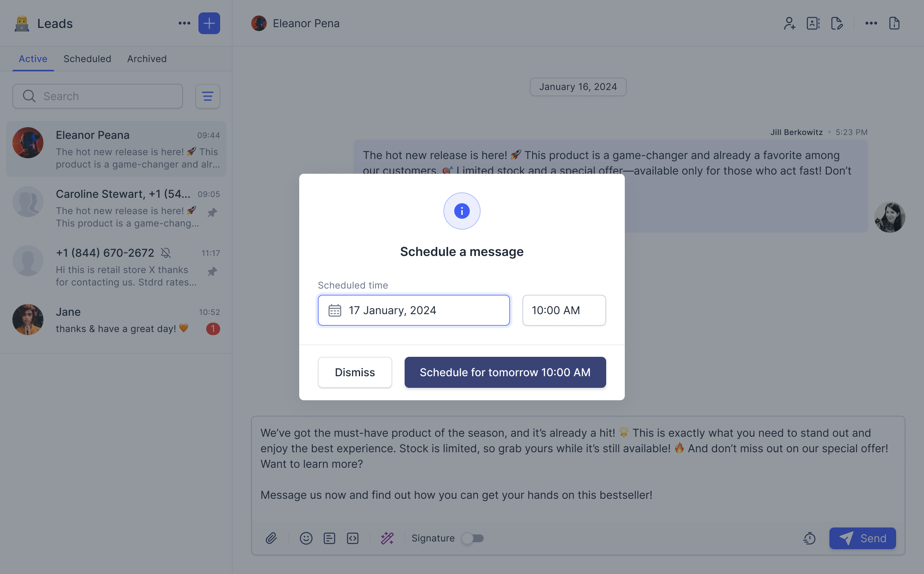
Task: Click Schedule for tomorrow 10:00 AM button
Action: (505, 372)
